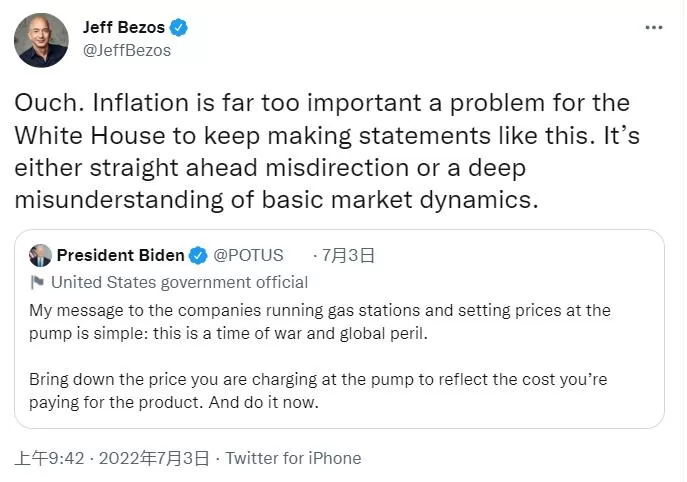Click the government official flag icon
This screenshot has height=482, width=687.
37,283
